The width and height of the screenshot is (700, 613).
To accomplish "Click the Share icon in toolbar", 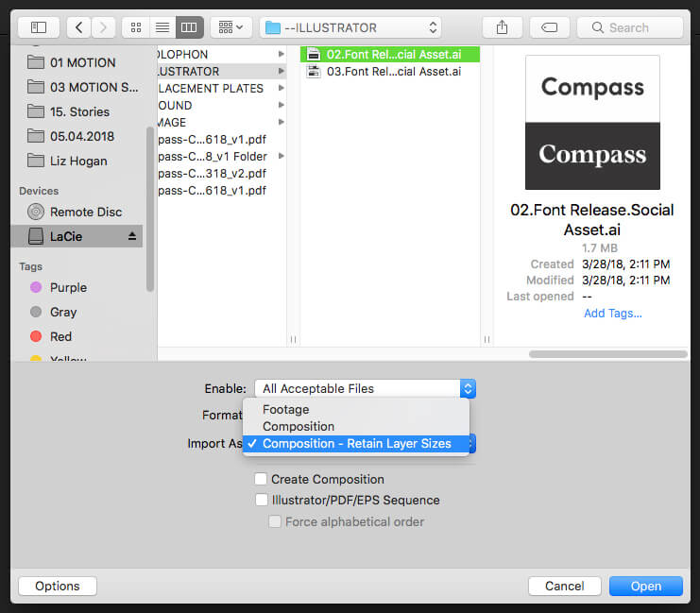I will click(x=502, y=27).
